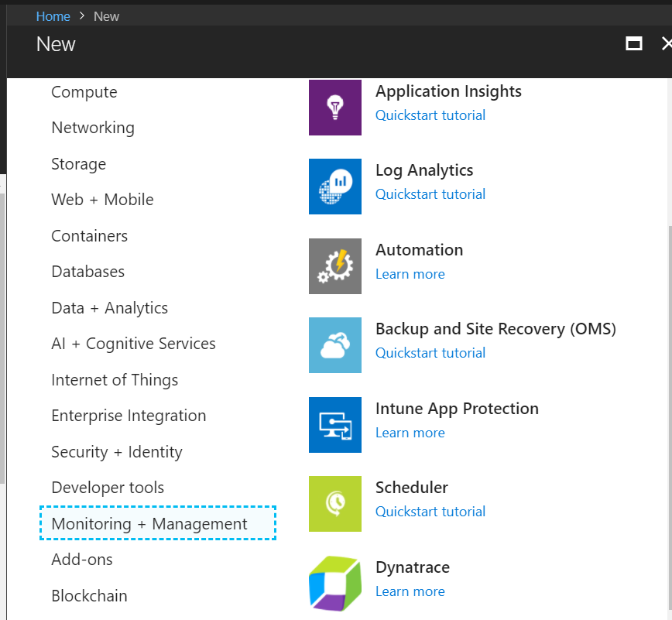
Task: Open Quickstart tutorial for Application Insights
Action: pyautogui.click(x=430, y=115)
